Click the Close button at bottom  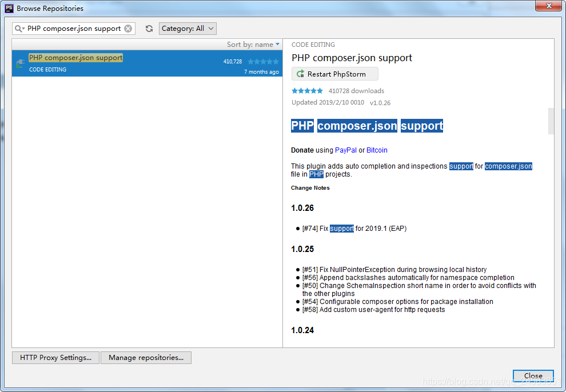[533, 376]
